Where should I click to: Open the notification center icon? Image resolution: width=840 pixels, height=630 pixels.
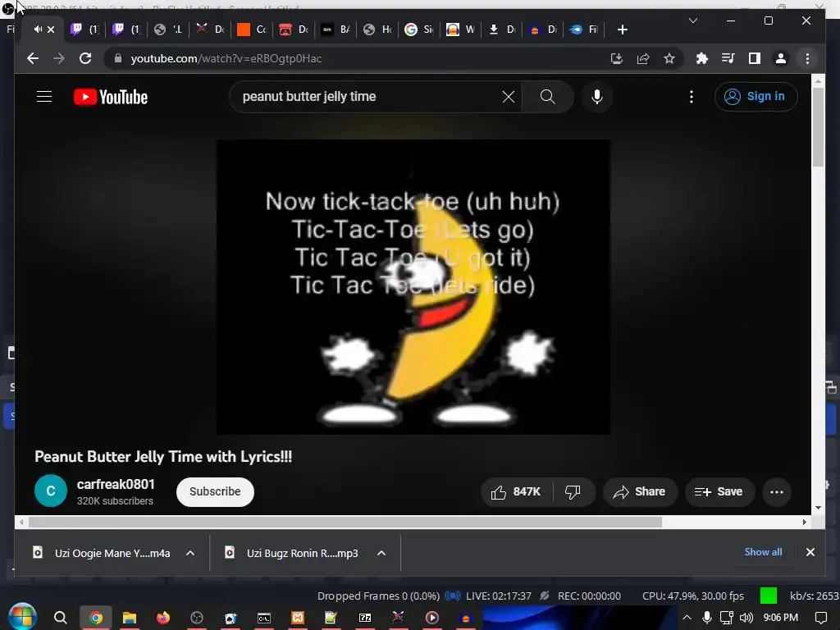coord(820,618)
